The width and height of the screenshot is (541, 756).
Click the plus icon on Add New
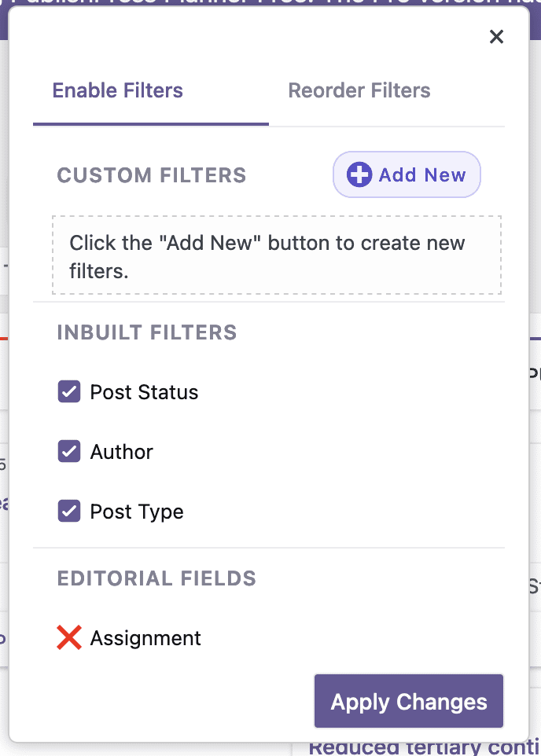(359, 174)
